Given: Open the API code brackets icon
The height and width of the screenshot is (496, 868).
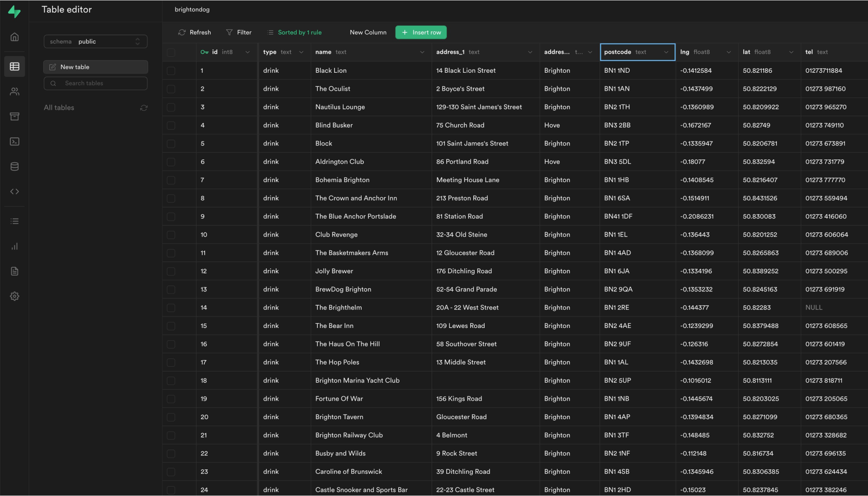Looking at the screenshot, I should [14, 192].
